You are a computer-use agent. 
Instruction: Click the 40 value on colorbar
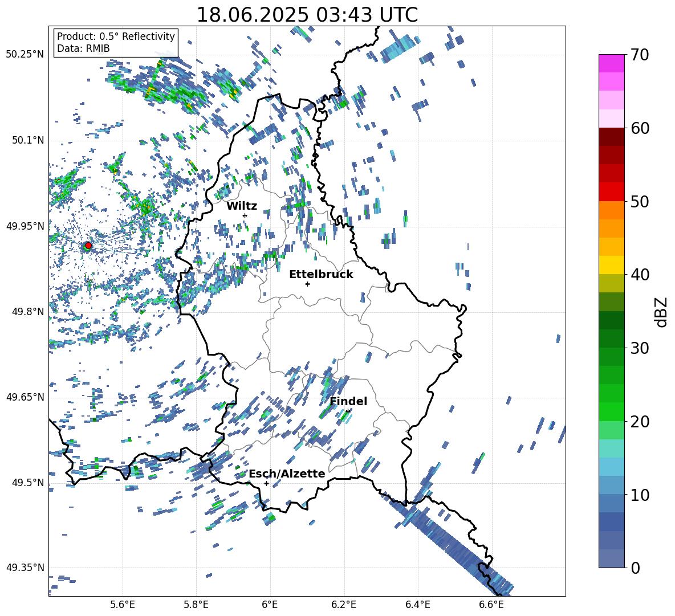click(640, 275)
